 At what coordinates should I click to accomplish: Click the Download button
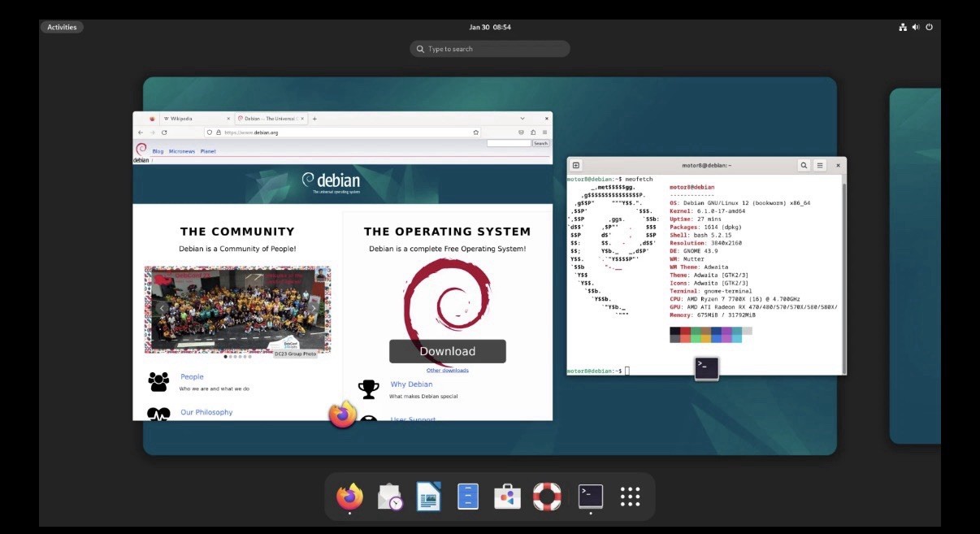tap(447, 351)
